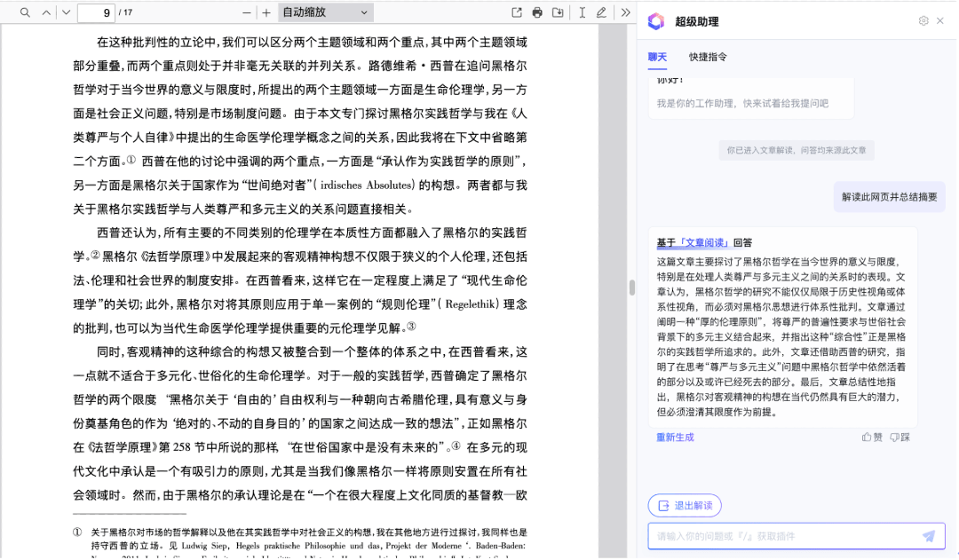Zoom out the PDF document
This screenshot has width=959, height=560.
click(247, 12)
